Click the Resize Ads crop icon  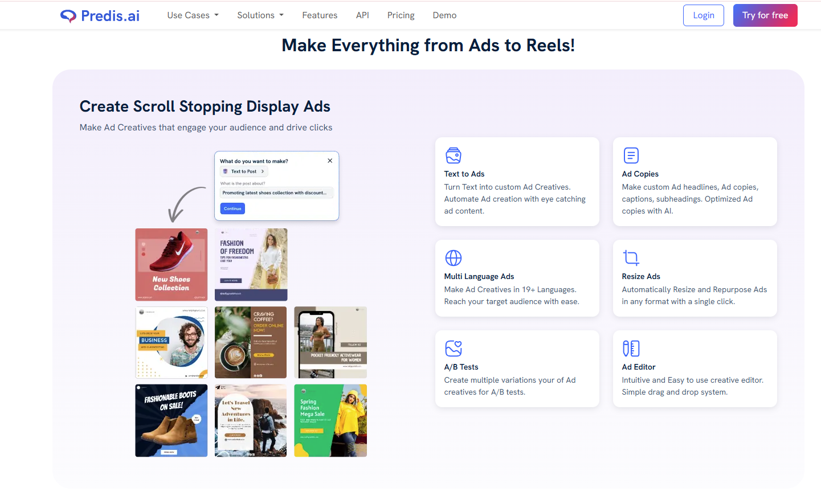(631, 258)
